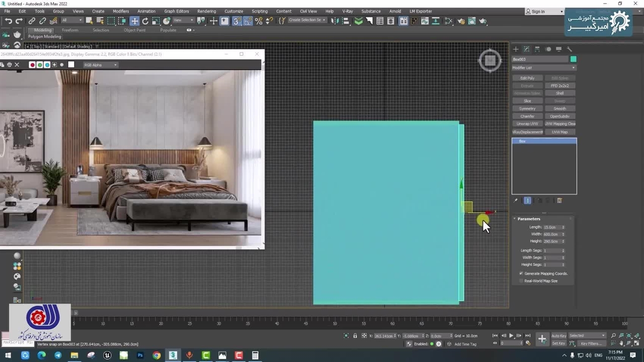Open the Rendering menu
Screen dimensions: 644x362
click(x=206, y=11)
